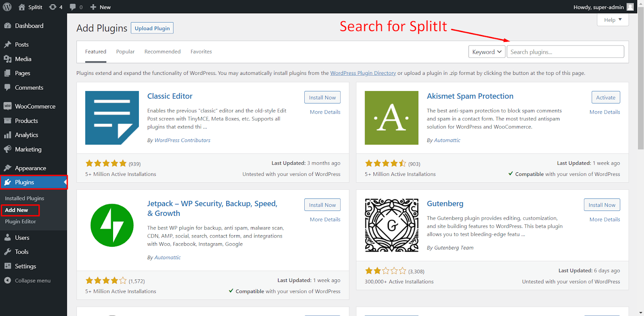Click the Posts pushpin icon
644x316 pixels.
(x=7, y=44)
